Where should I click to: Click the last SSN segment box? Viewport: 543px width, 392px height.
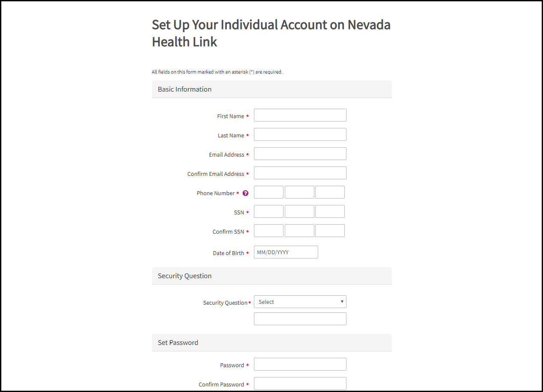tap(330, 211)
